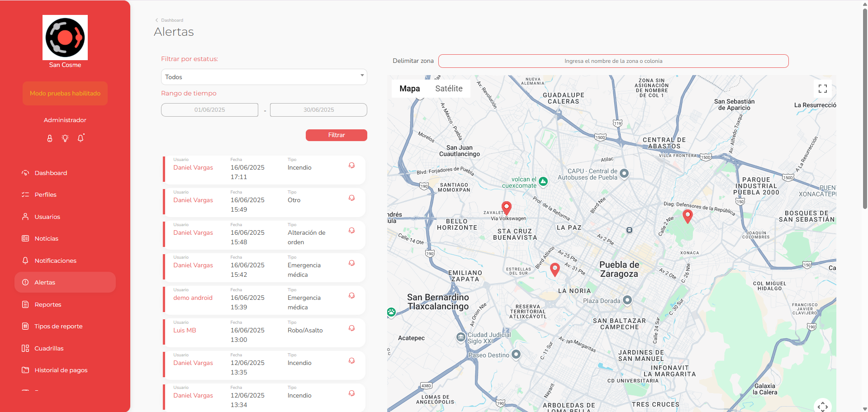
Task: Click the Filtrar button
Action: (x=336, y=135)
